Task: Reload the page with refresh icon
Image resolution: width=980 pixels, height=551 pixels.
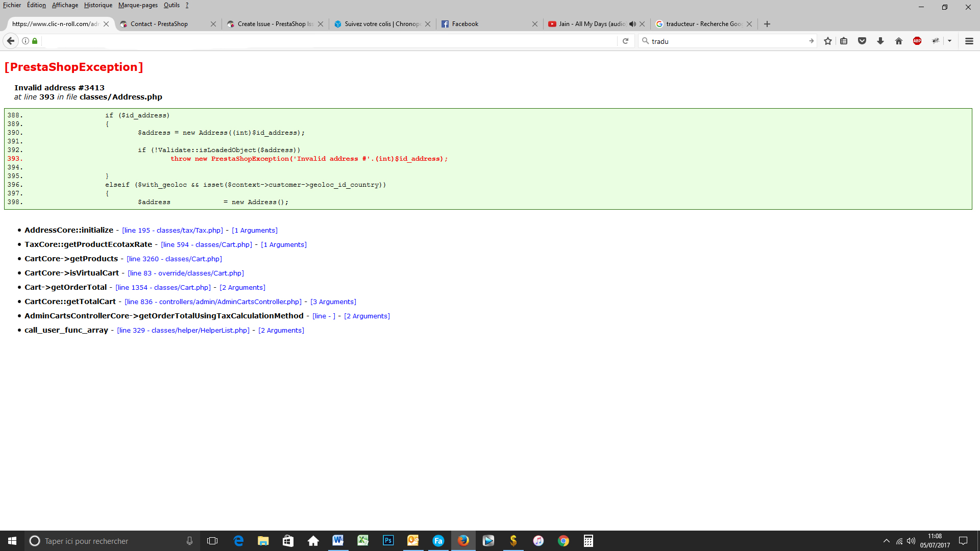Action: (625, 41)
